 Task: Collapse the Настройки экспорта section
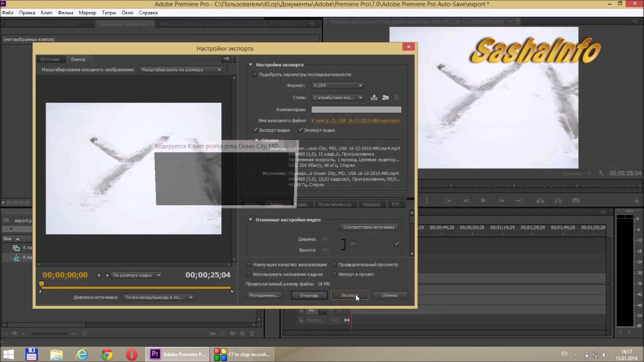tap(250, 65)
